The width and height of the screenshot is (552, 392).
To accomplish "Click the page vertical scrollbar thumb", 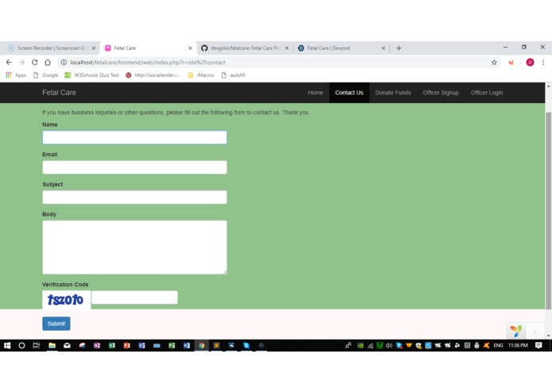I will coord(548,211).
